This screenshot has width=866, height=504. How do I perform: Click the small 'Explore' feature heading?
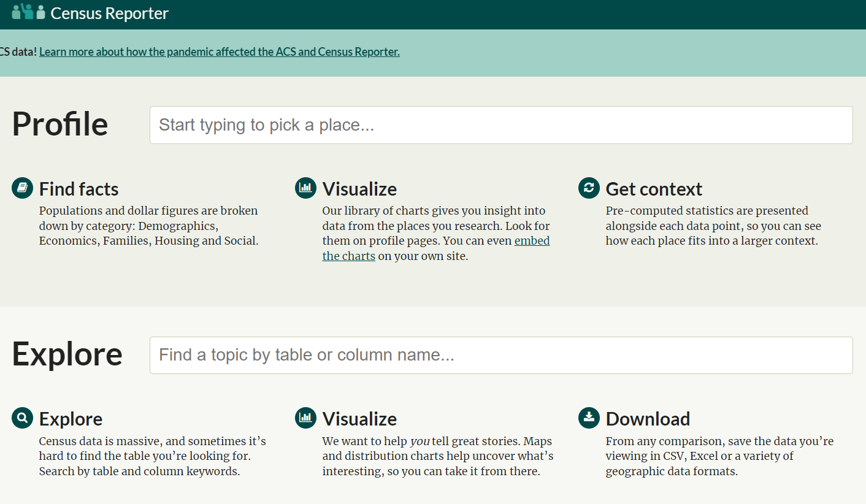(x=71, y=419)
